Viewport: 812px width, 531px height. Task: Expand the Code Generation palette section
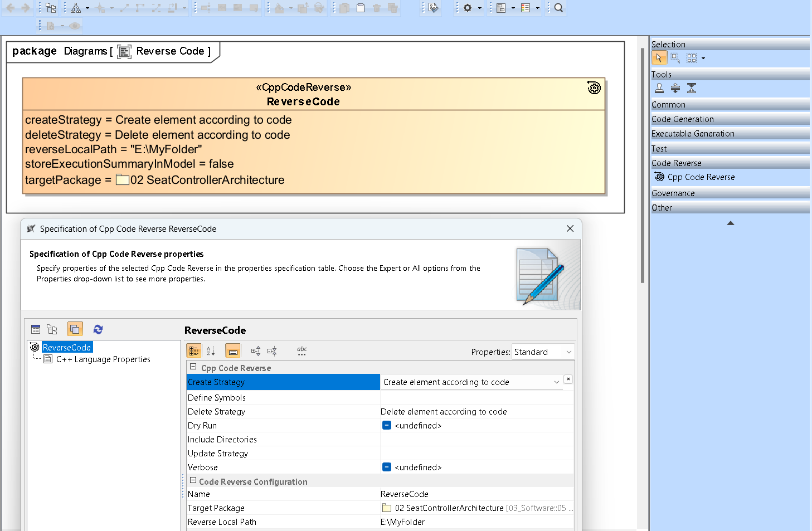click(683, 119)
